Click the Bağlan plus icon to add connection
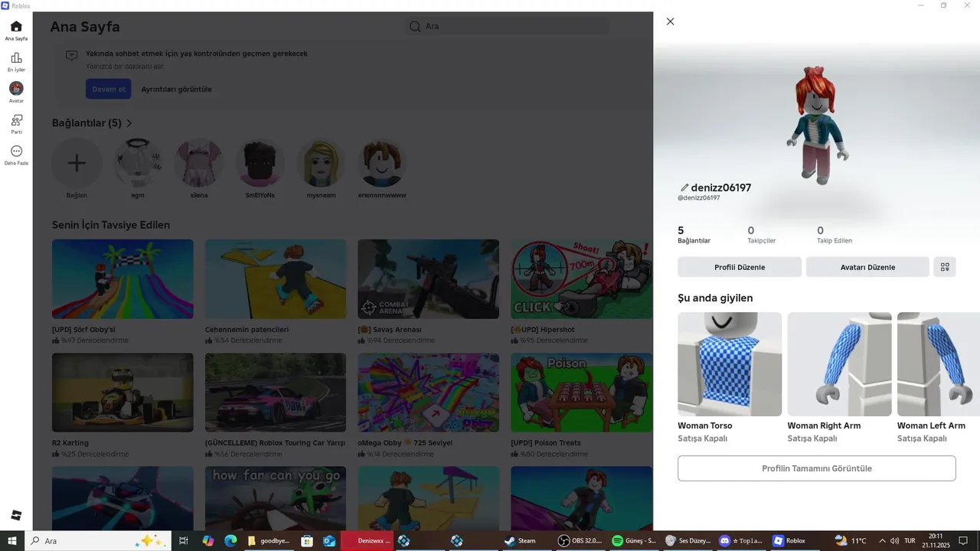This screenshot has height=551, width=980. (77, 163)
